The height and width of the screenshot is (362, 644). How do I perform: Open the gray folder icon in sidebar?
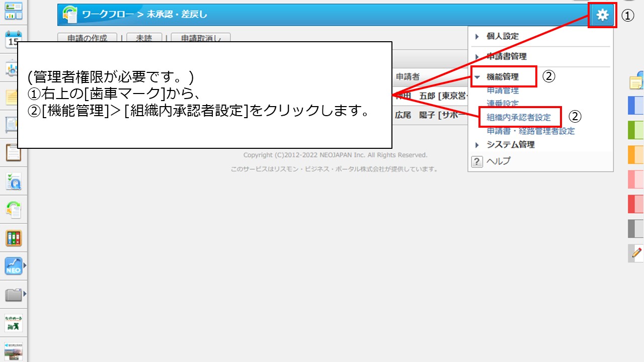click(x=13, y=294)
